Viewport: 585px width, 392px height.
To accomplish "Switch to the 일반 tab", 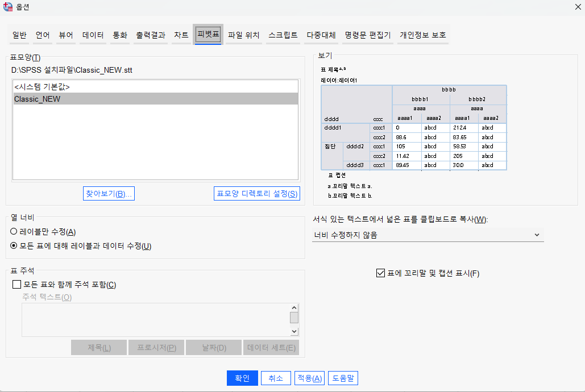I will (x=19, y=35).
